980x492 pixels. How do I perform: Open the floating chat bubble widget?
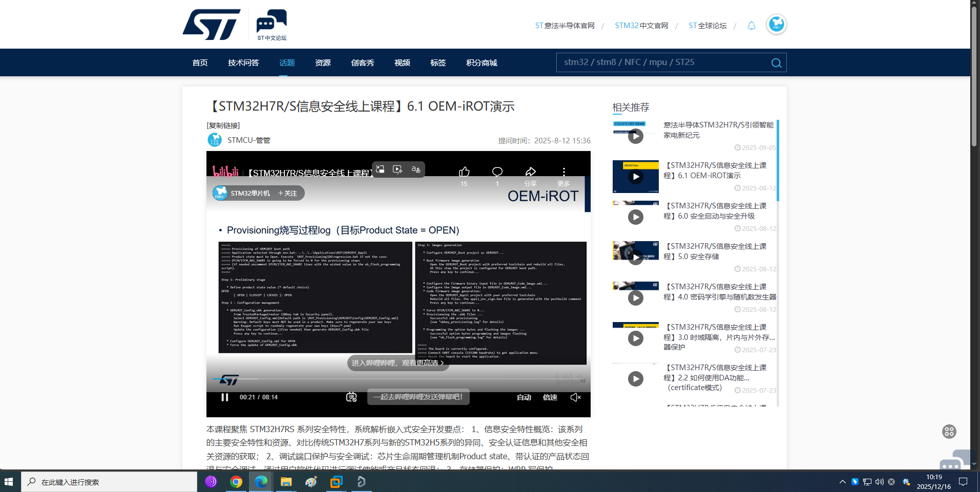(x=955, y=460)
